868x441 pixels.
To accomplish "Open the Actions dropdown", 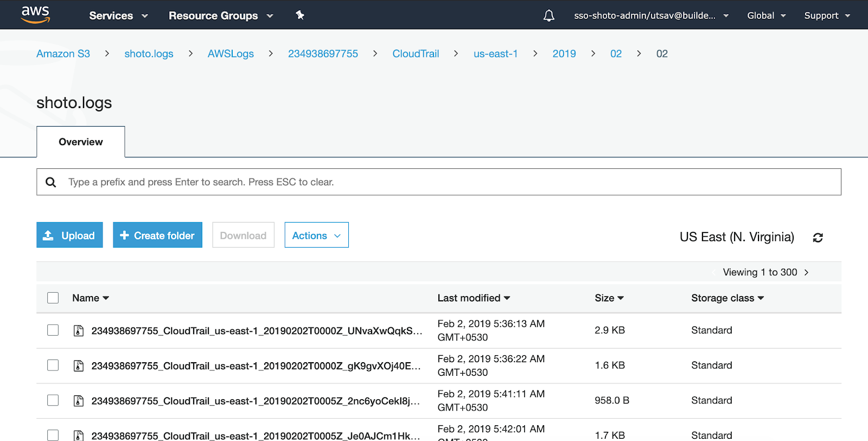I will tap(317, 235).
